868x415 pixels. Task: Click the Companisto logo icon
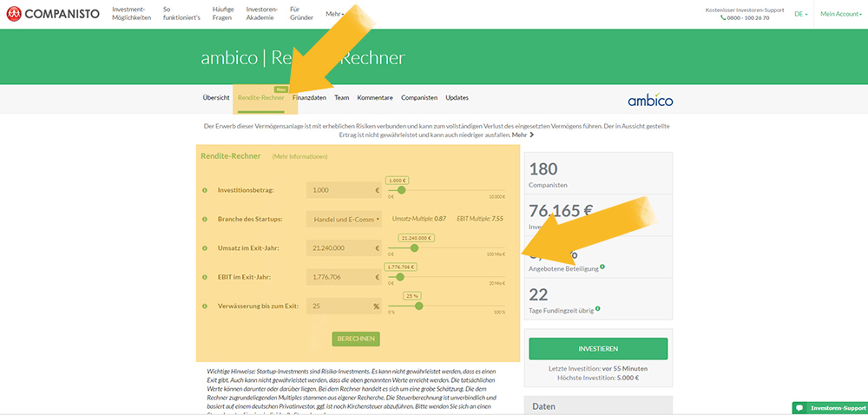coord(14,14)
